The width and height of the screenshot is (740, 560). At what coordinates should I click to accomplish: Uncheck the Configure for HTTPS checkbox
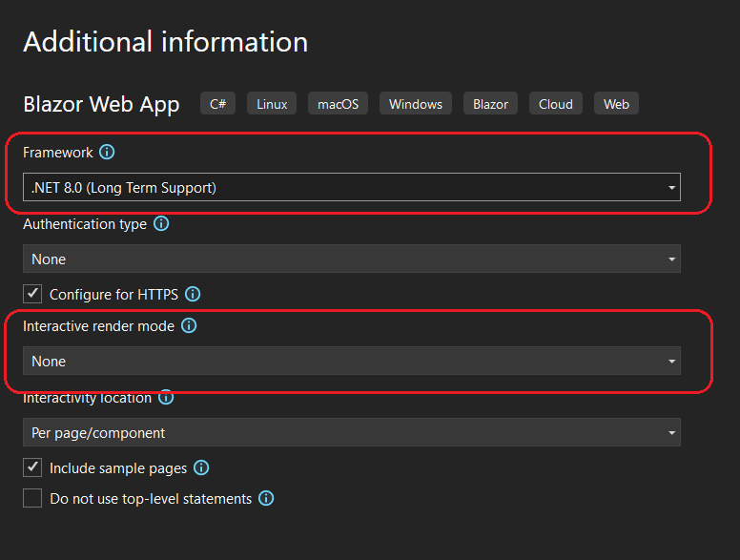point(32,295)
